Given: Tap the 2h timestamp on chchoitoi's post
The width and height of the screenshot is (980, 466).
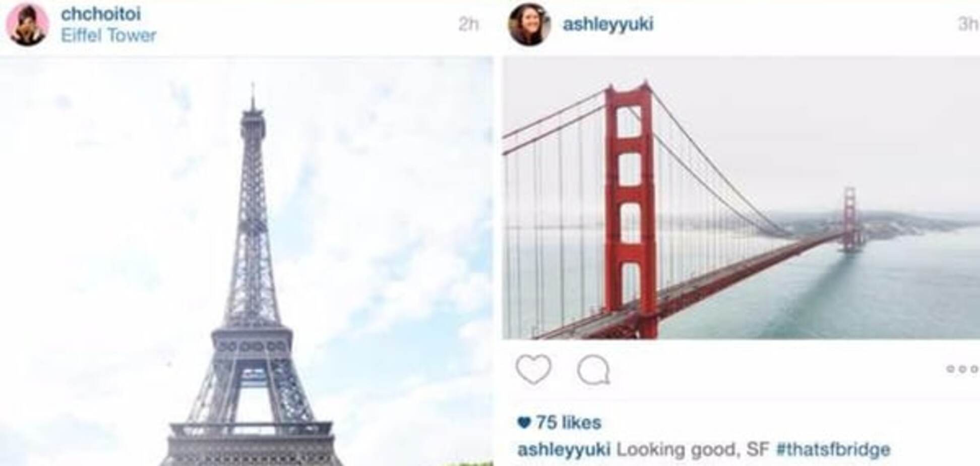Looking at the screenshot, I should point(468,24).
